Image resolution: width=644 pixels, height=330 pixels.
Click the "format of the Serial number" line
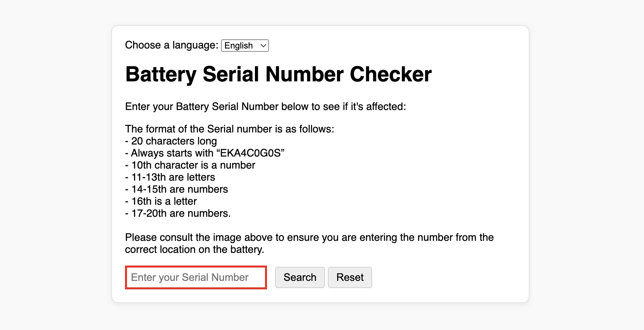(x=230, y=129)
